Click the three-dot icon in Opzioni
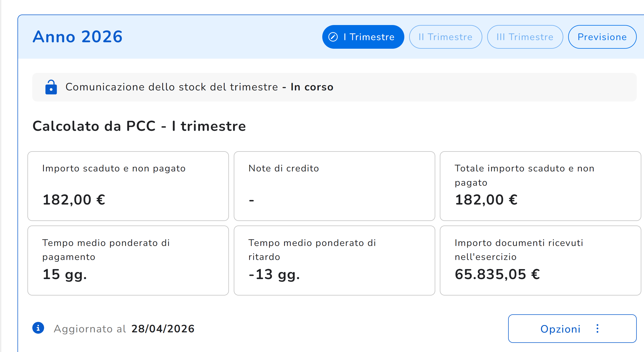 597,329
